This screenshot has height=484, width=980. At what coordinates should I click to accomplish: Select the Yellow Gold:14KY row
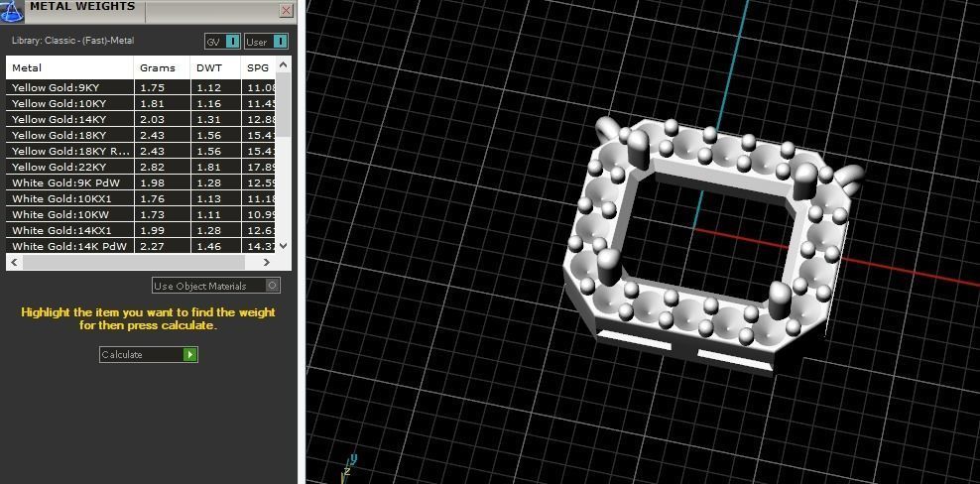pyautogui.click(x=141, y=119)
